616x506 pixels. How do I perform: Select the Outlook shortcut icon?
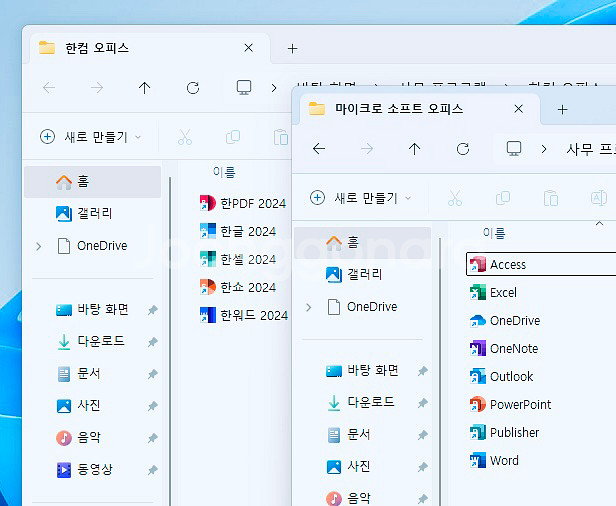478,376
